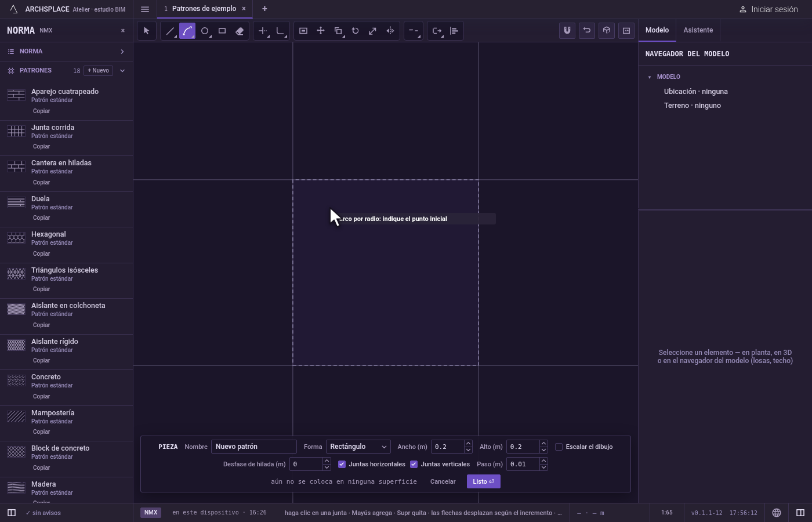Open the hamburger menu
The width and height of the screenshot is (812, 522).
click(x=145, y=9)
